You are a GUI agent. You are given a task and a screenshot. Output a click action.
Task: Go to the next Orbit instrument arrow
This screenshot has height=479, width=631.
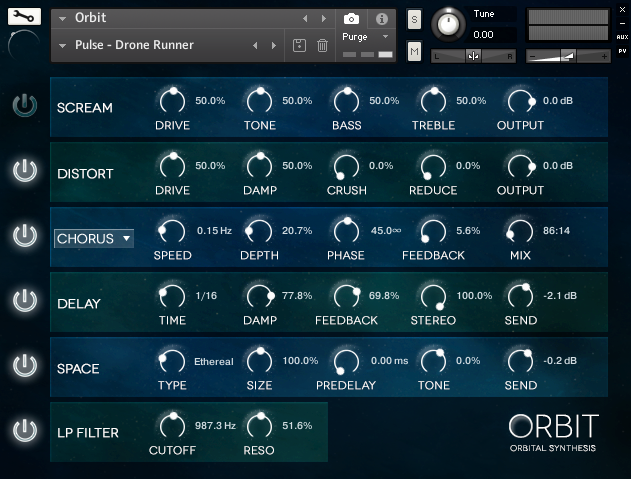coord(323,19)
